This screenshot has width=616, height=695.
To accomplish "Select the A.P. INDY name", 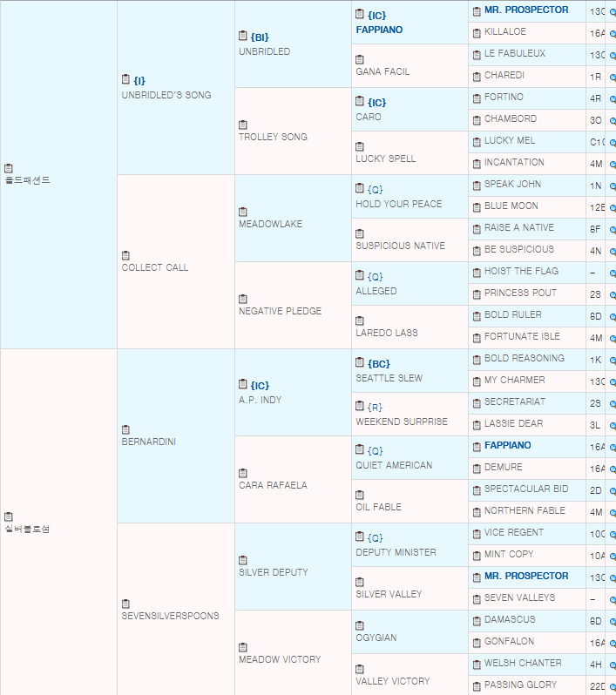I will (x=260, y=400).
